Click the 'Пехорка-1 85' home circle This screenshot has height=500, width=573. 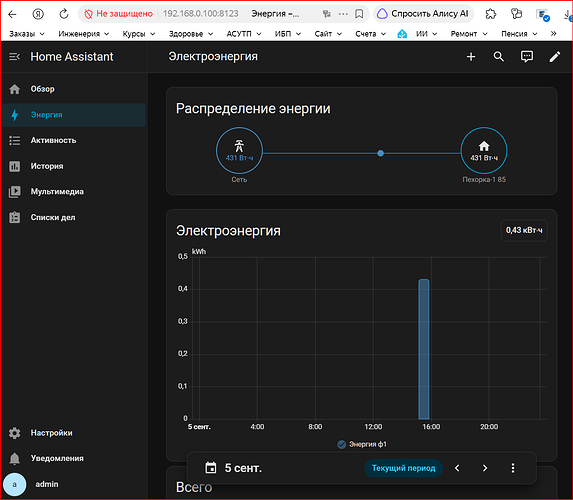pos(484,151)
